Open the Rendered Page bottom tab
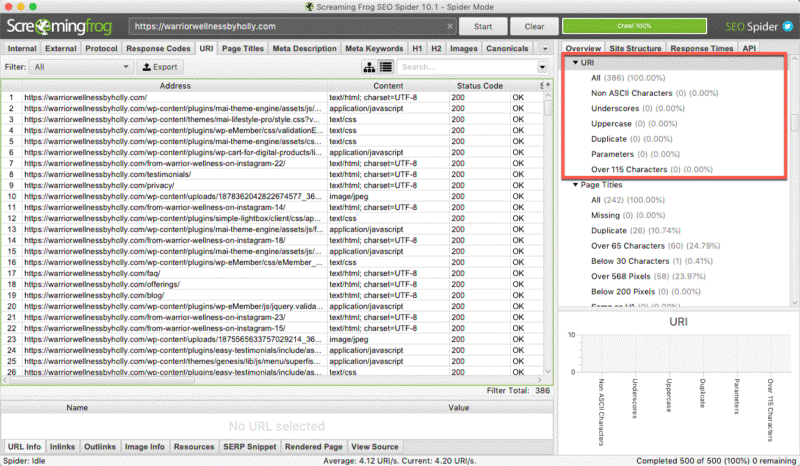This screenshot has height=466, width=800. tap(314, 447)
